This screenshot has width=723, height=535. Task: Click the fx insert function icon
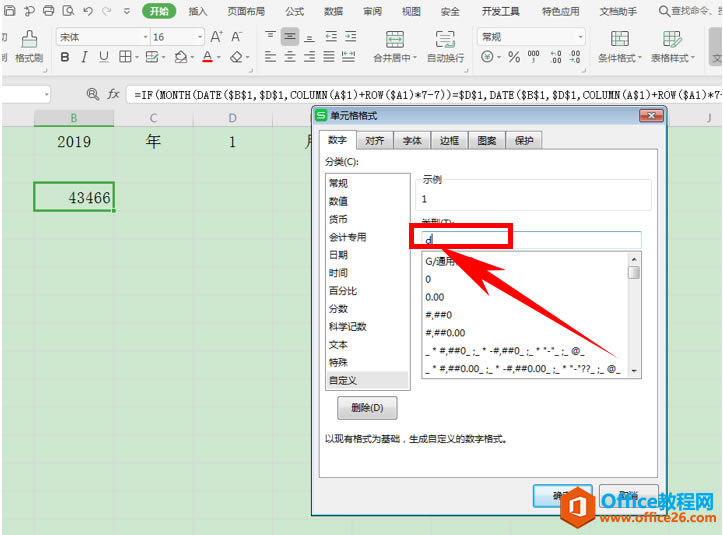point(113,95)
